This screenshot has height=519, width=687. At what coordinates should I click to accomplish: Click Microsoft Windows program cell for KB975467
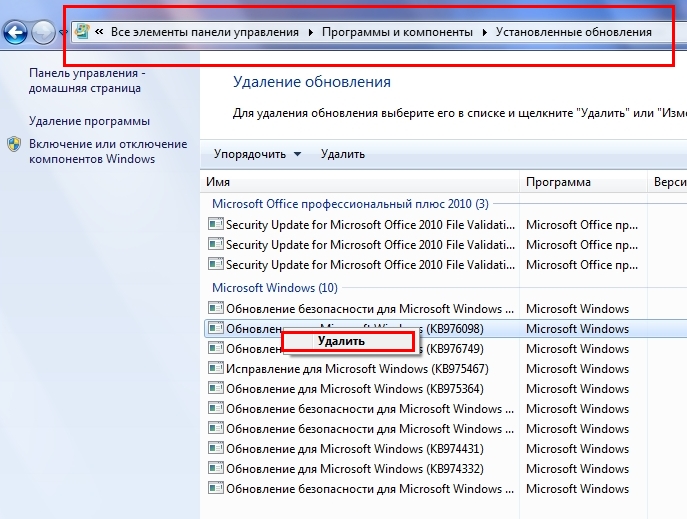(577, 369)
